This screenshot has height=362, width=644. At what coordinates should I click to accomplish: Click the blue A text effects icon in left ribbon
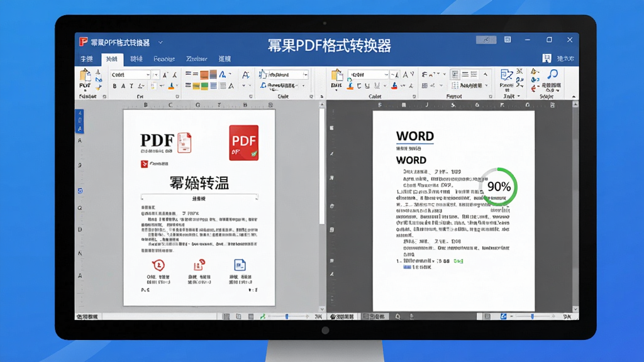click(222, 75)
